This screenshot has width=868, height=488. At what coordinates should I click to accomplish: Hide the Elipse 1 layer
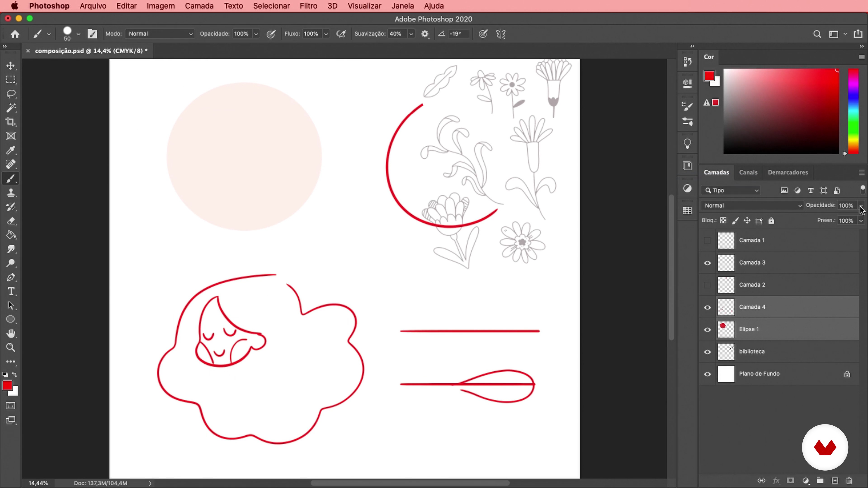click(707, 329)
